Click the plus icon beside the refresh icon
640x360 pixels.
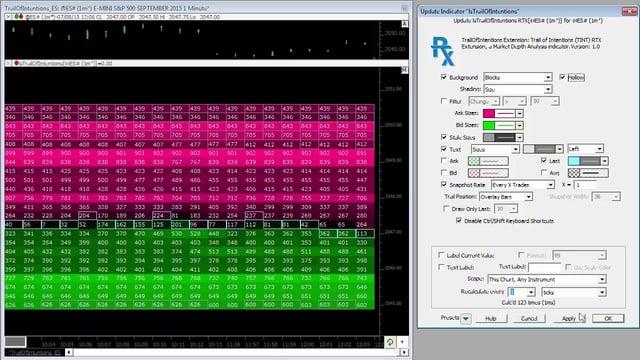pos(402,342)
